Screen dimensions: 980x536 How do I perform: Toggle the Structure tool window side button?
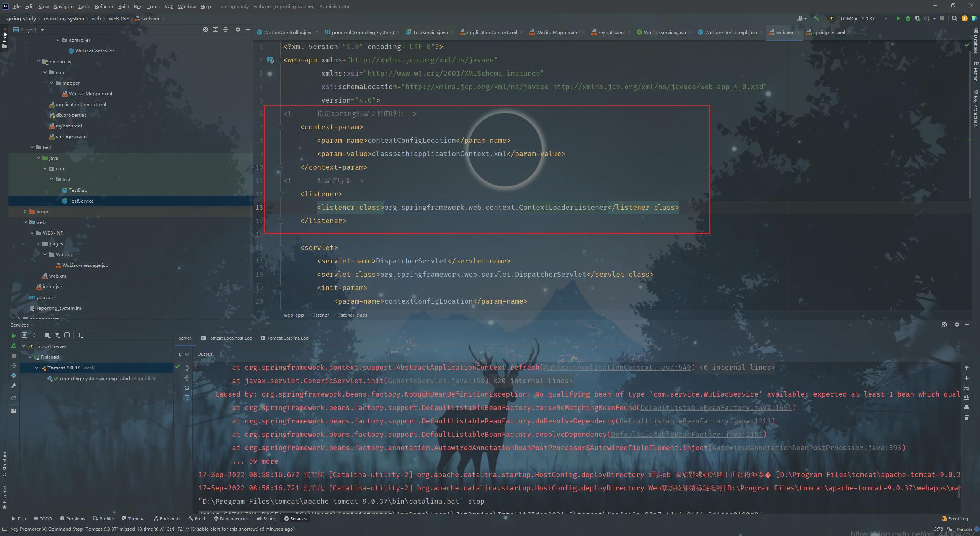[x=4, y=463]
